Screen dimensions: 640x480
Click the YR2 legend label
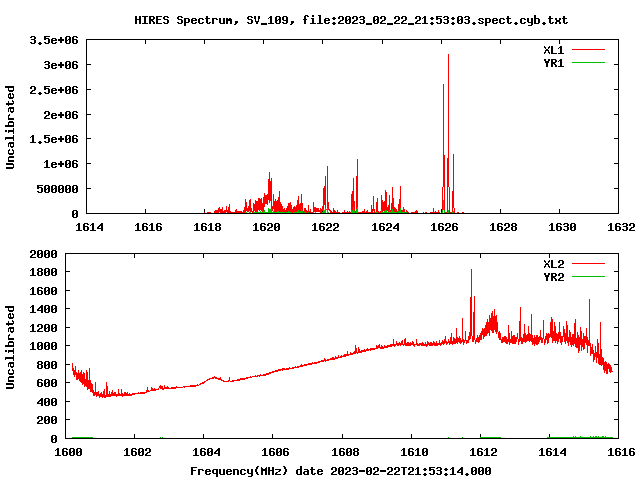pyautogui.click(x=553, y=277)
